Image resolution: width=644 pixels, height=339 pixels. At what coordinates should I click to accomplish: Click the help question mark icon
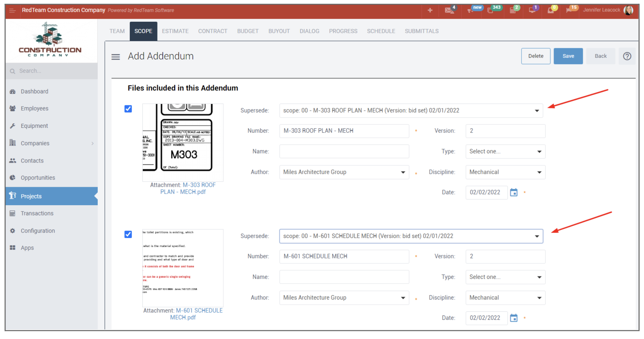[x=627, y=56]
